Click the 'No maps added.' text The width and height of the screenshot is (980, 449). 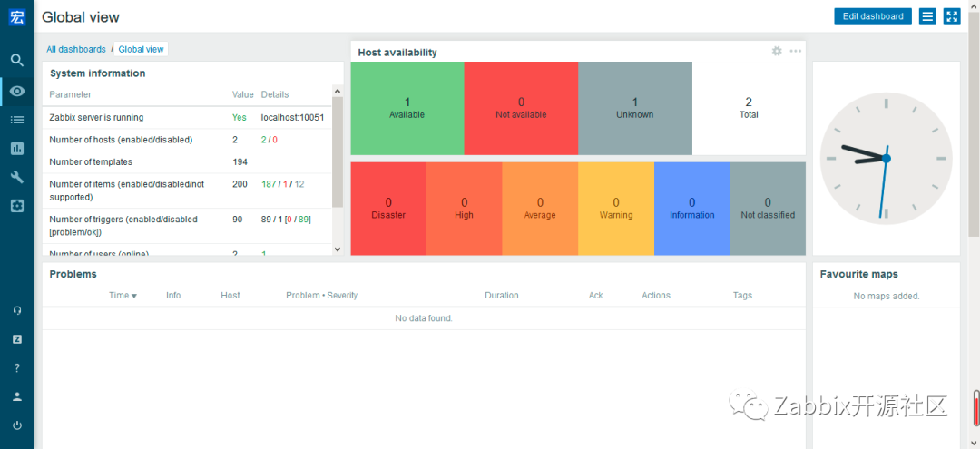pyautogui.click(x=887, y=296)
